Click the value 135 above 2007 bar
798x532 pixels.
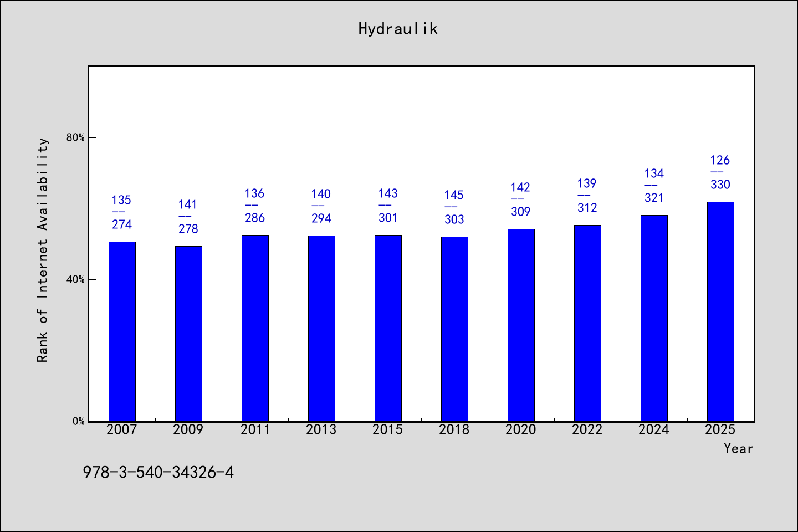(122, 200)
